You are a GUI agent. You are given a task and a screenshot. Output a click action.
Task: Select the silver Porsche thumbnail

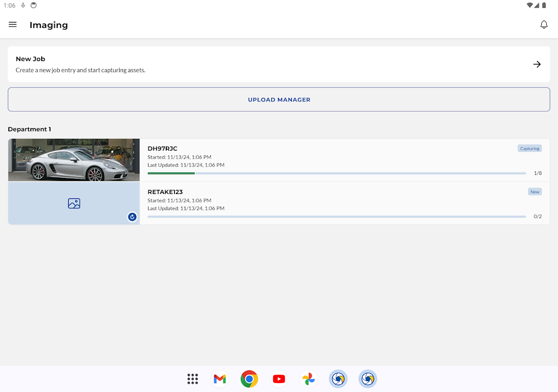coord(74,160)
